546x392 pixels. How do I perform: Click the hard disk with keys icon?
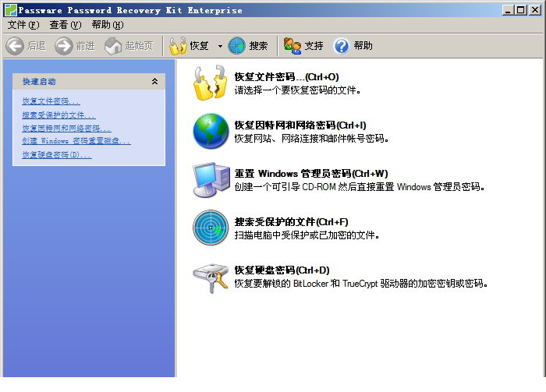pyautogui.click(x=211, y=278)
